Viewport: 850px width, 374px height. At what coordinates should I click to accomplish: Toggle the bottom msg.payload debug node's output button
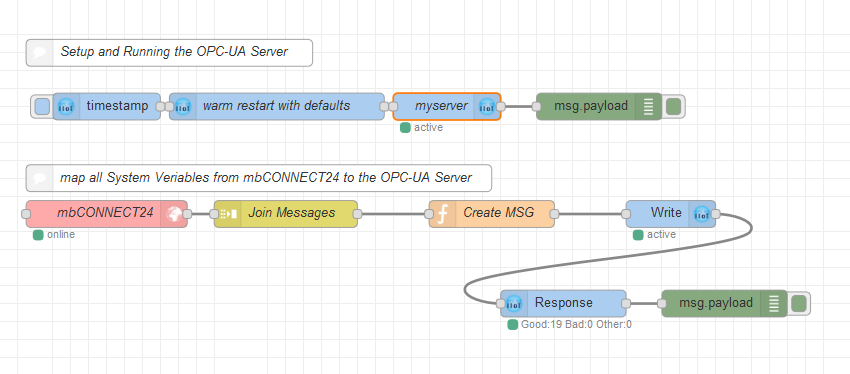click(799, 304)
